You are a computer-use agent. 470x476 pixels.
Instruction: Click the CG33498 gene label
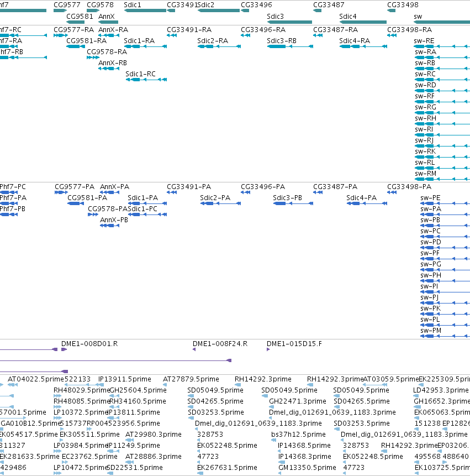point(403,5)
